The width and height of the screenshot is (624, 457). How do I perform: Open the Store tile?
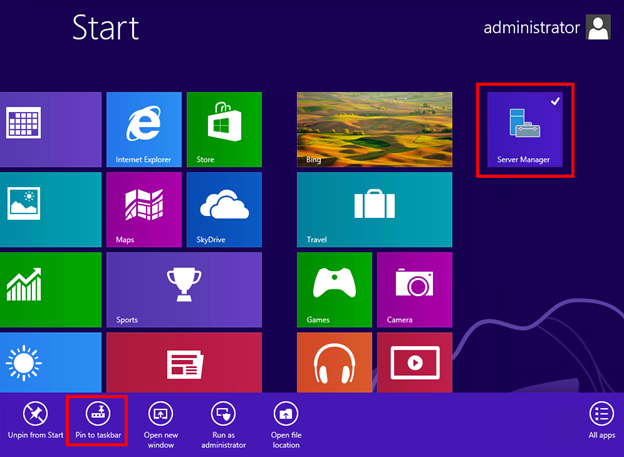tap(224, 129)
